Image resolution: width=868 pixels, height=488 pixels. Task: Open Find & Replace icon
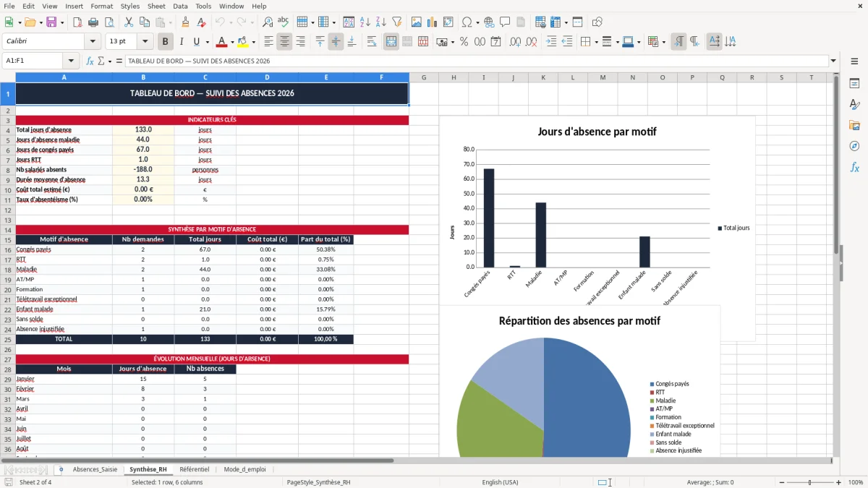pyautogui.click(x=268, y=22)
